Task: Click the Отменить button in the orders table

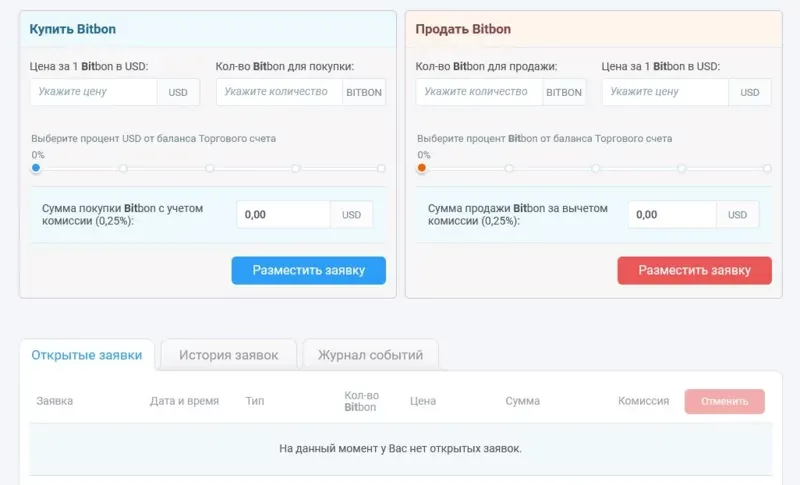Action: 724,401
